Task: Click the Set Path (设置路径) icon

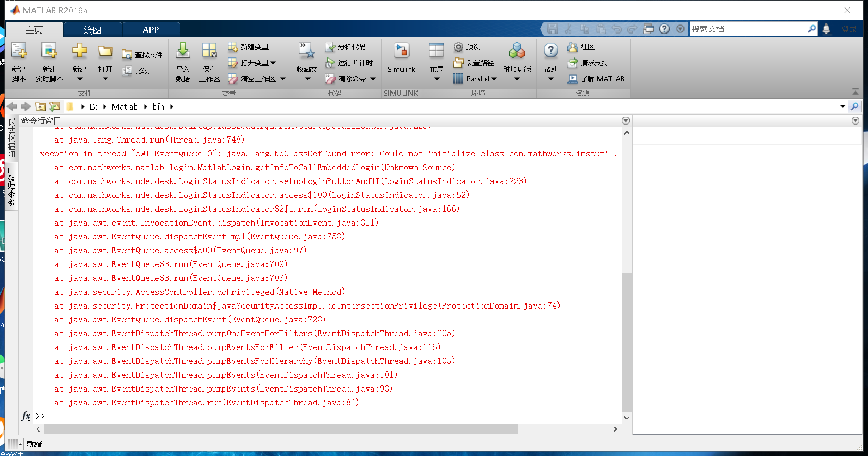Action: tap(458, 63)
